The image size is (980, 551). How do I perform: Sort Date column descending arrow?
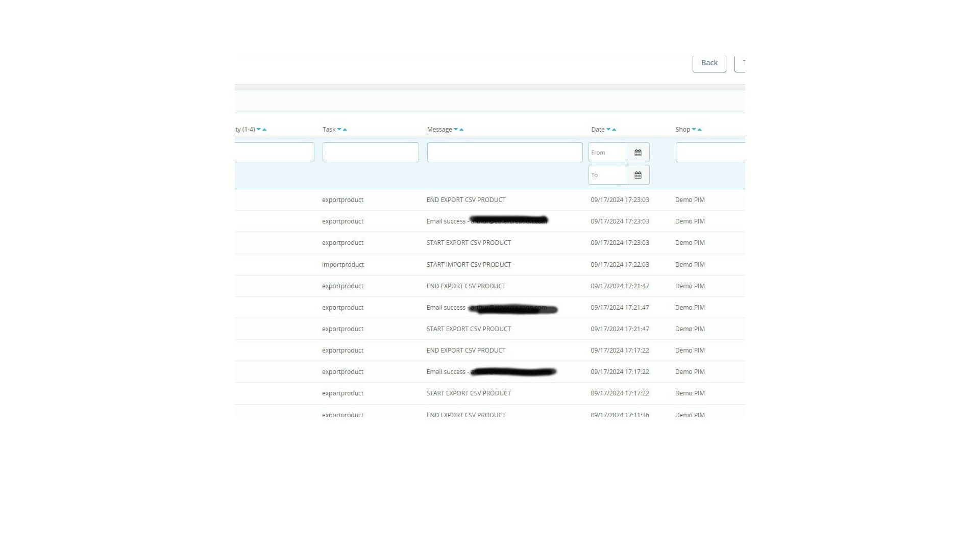(608, 130)
